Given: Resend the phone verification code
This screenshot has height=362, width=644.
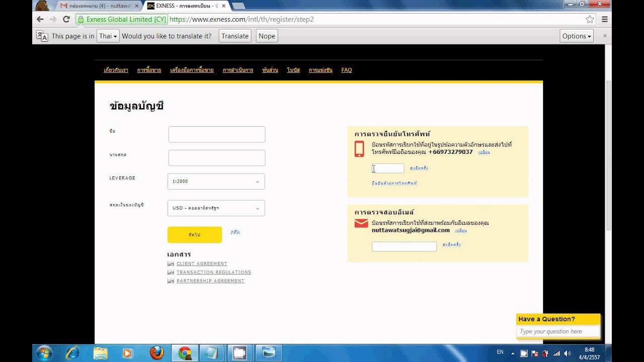Looking at the screenshot, I should click(x=419, y=168).
